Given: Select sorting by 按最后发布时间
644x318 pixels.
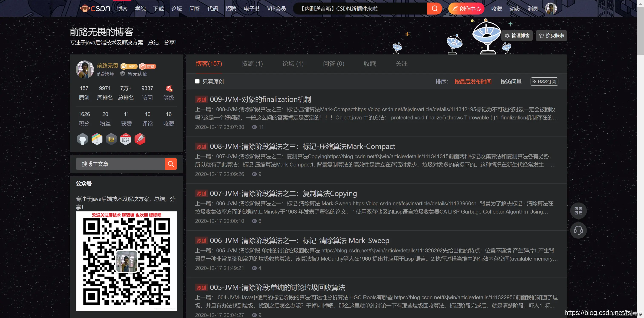Looking at the screenshot, I should point(473,81).
